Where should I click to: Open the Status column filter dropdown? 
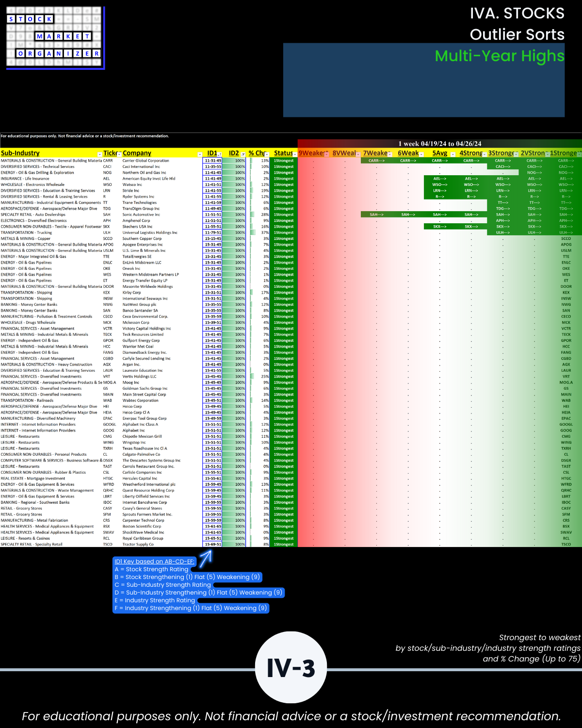tap(295, 154)
